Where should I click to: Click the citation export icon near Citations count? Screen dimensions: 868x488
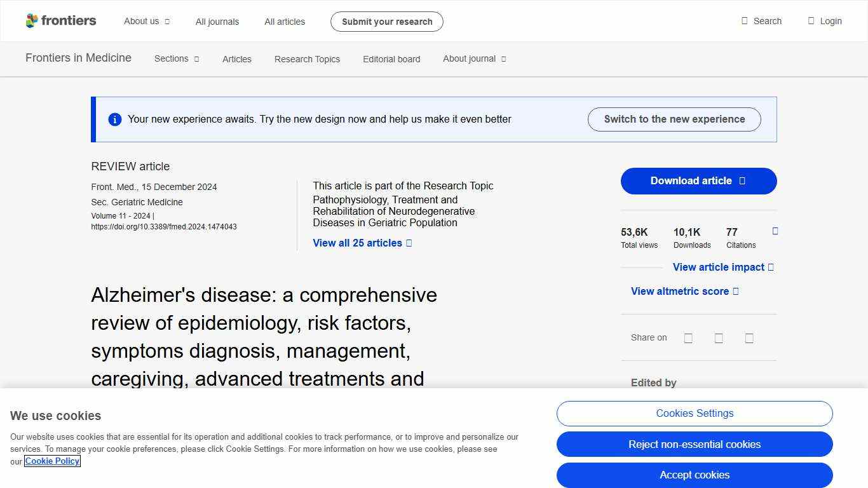(775, 231)
